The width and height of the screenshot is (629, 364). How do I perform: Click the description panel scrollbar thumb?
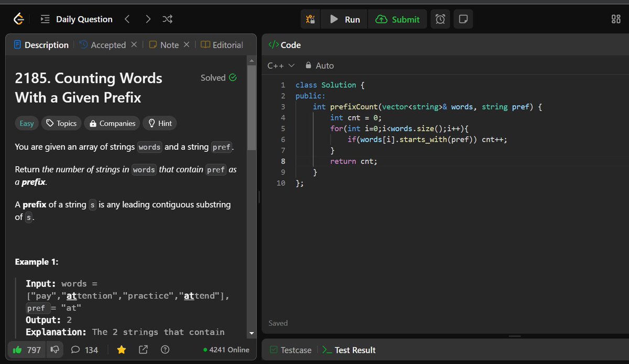coord(252,108)
